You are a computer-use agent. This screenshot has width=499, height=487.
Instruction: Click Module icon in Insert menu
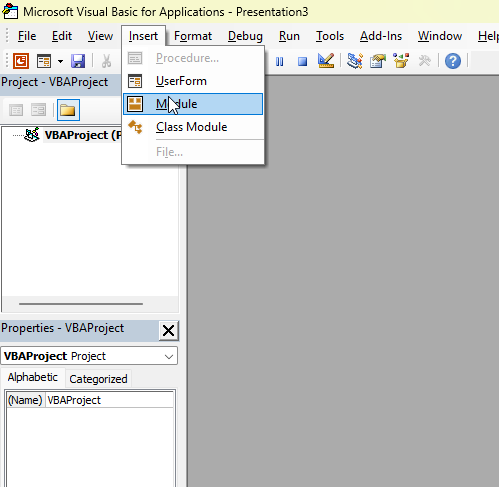coord(135,104)
